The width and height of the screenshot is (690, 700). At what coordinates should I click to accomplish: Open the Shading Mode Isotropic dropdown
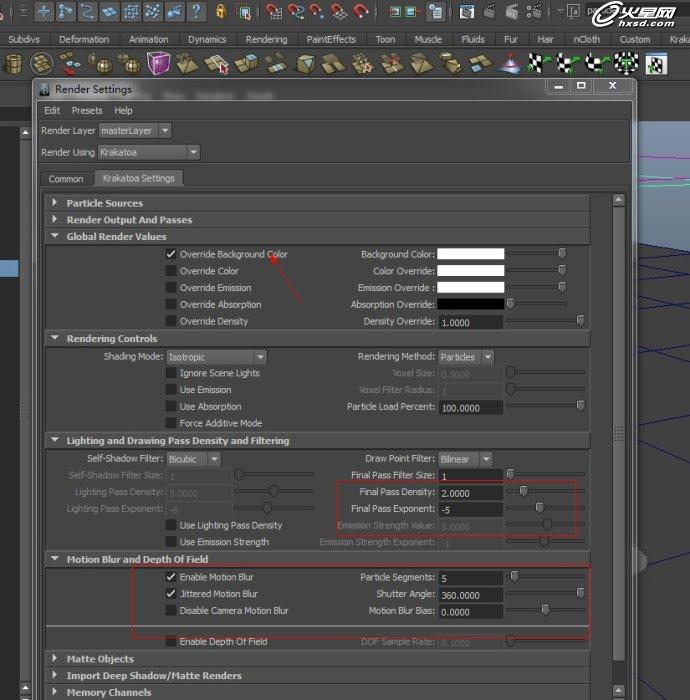tap(216, 357)
